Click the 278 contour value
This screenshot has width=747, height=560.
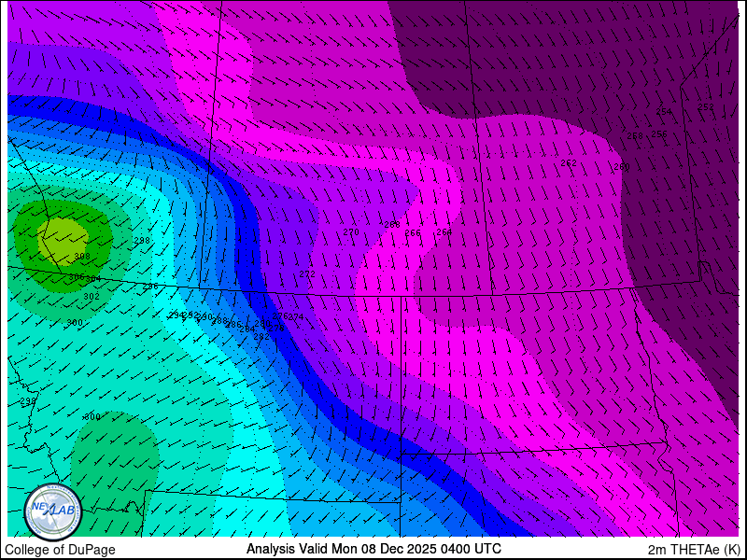pos(276,329)
